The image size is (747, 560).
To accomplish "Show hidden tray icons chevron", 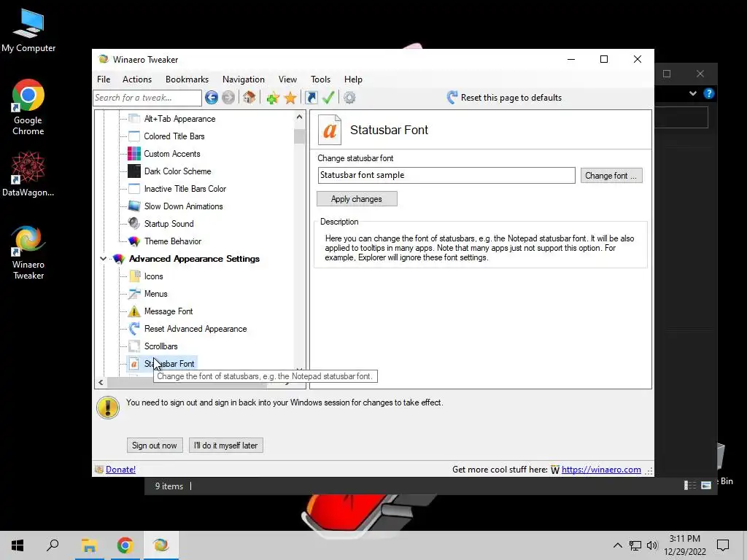I will 617,545.
